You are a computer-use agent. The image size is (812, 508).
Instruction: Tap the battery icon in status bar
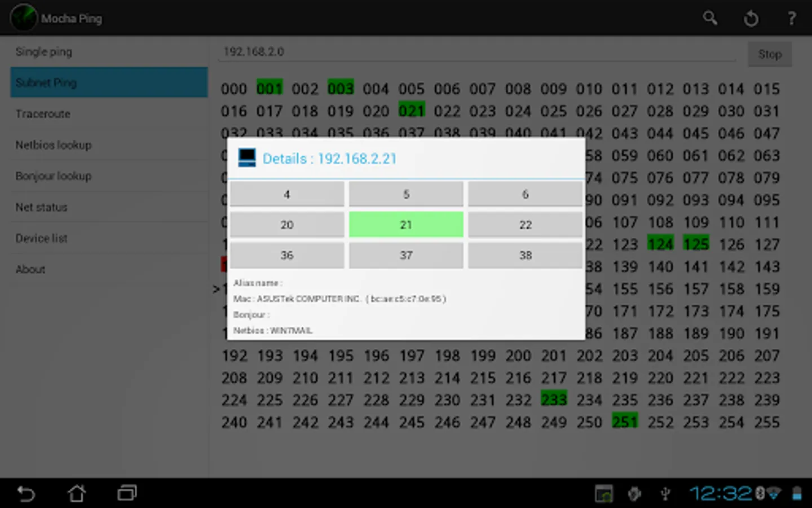click(x=797, y=494)
